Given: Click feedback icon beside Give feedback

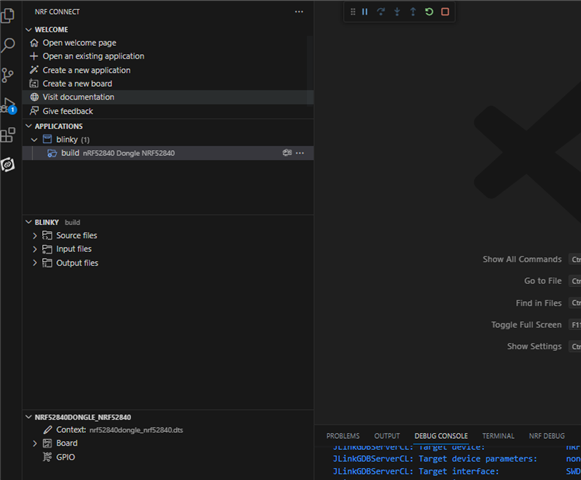Looking at the screenshot, I should 34,111.
